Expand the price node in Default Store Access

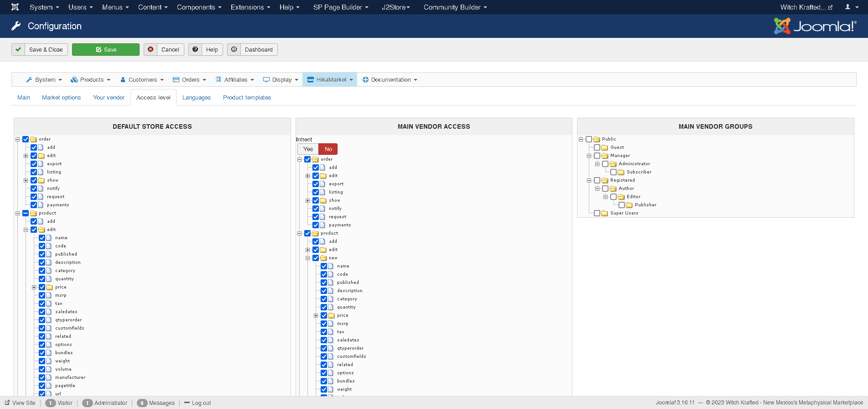point(34,287)
